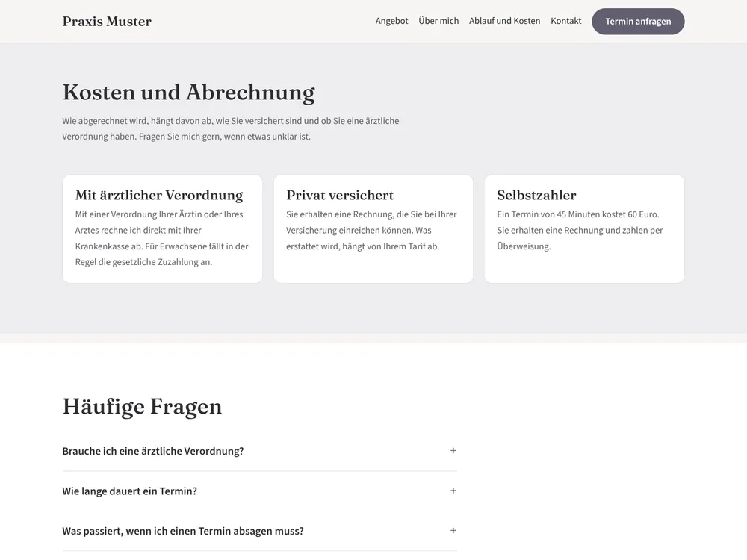
Task: Select the 'Mit ärztlicher Verordnung' card heading
Action: (x=159, y=195)
